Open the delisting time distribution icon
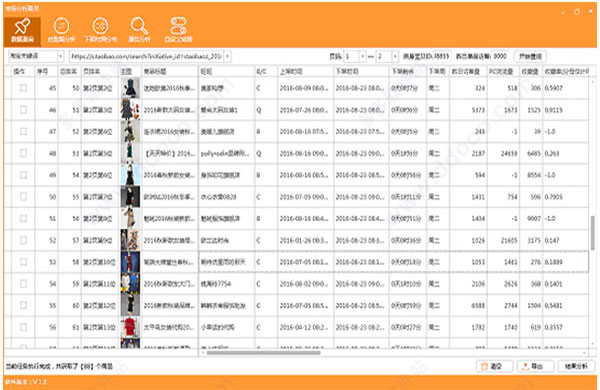 coord(100,30)
